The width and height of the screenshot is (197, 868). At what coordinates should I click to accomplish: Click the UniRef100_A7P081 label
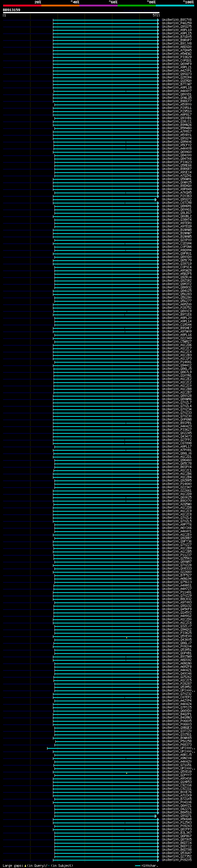pos(177,450)
